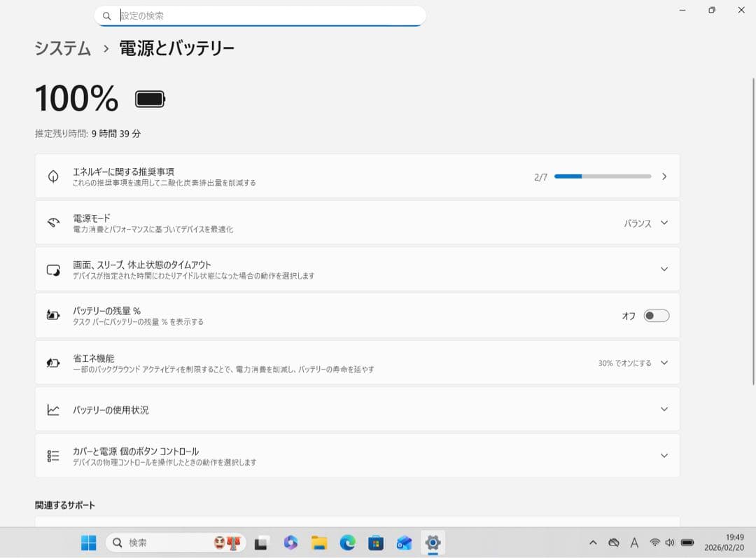Click the OneDrive paused icon in tray
Screen dimensions: 756x558
tap(613, 543)
